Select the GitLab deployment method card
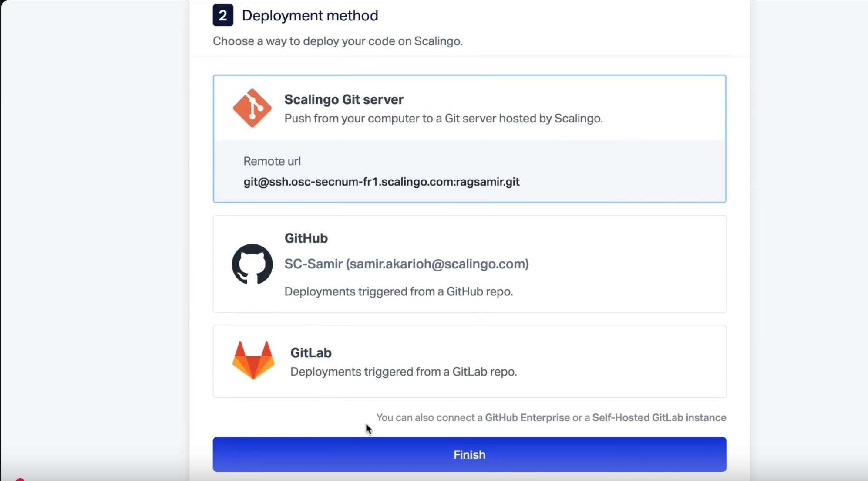Viewport: 868px width, 481px height. [x=469, y=362]
